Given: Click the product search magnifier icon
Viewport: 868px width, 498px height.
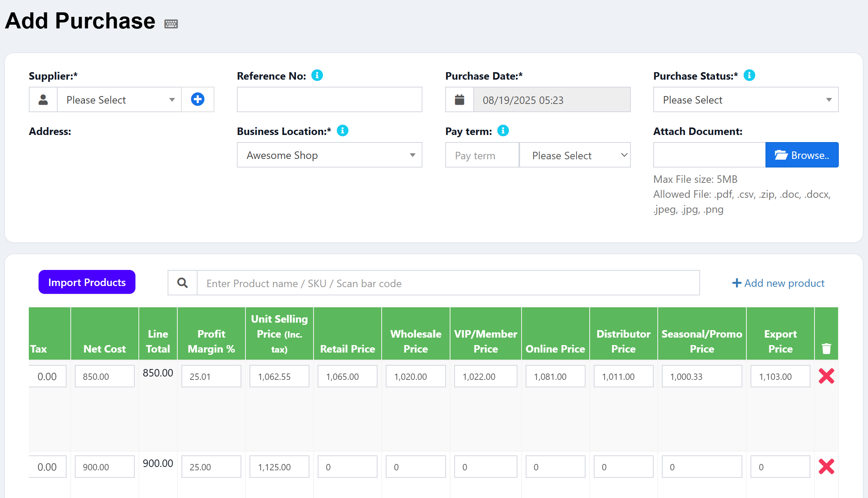Looking at the screenshot, I should pos(183,283).
